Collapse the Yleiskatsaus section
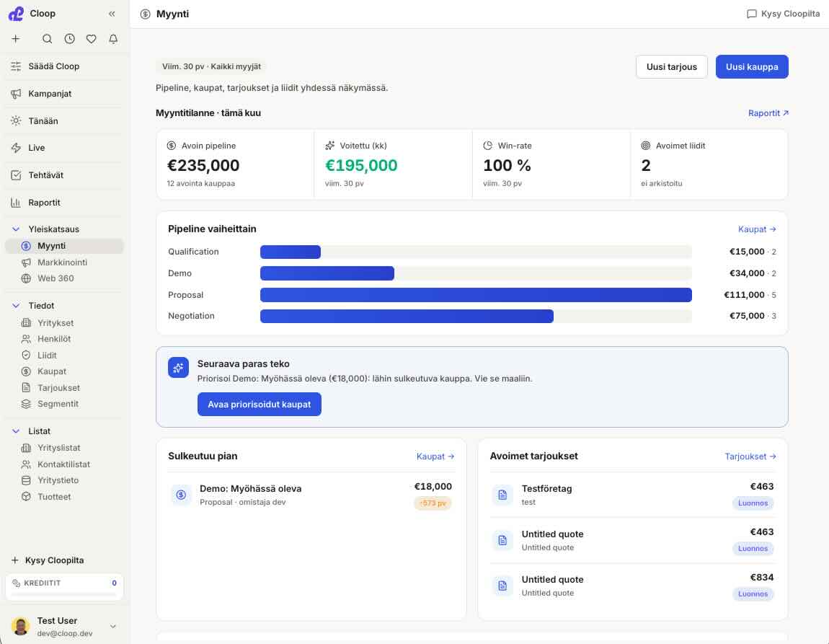 pos(16,229)
